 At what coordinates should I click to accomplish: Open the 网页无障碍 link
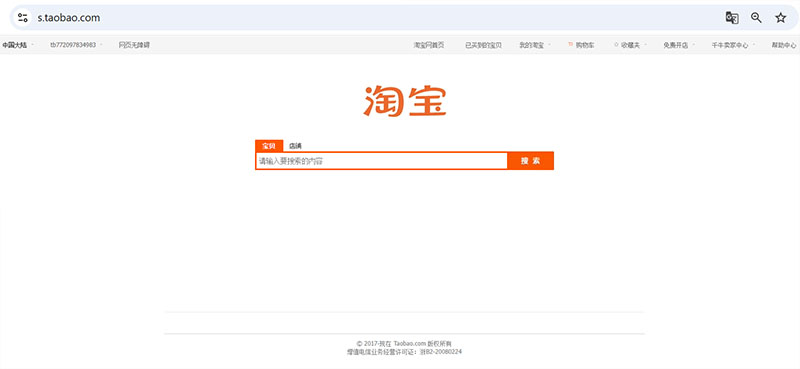pos(134,45)
